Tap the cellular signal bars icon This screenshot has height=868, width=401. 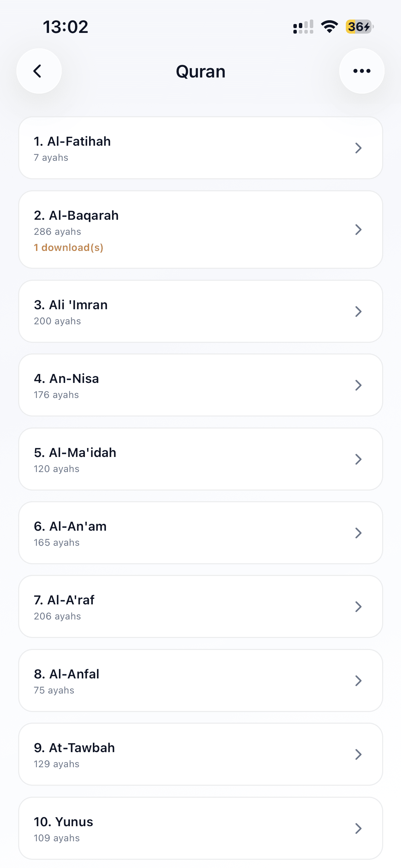(303, 26)
